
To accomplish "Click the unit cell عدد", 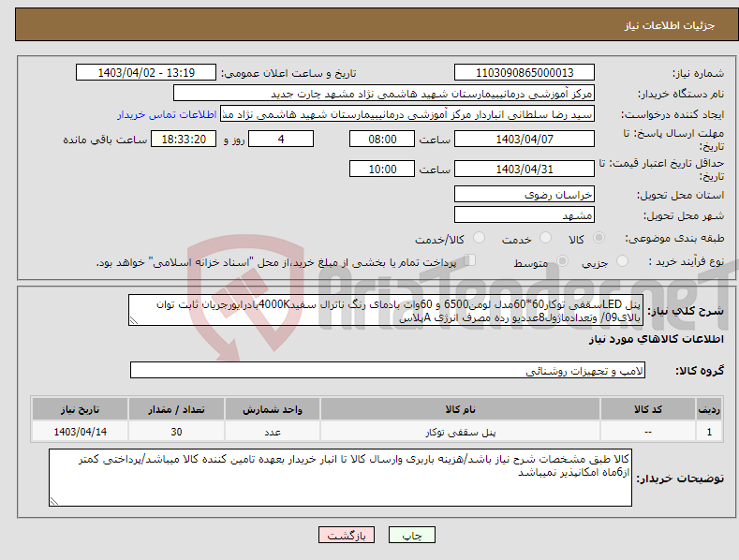I will click(273, 432).
